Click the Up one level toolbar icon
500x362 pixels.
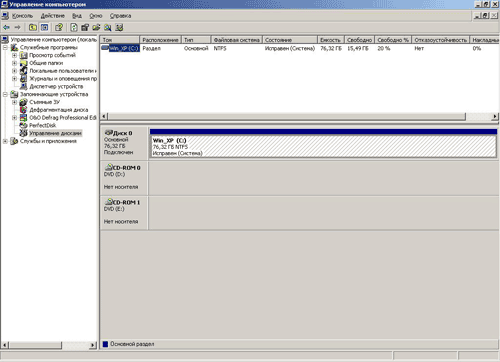pos(33,27)
